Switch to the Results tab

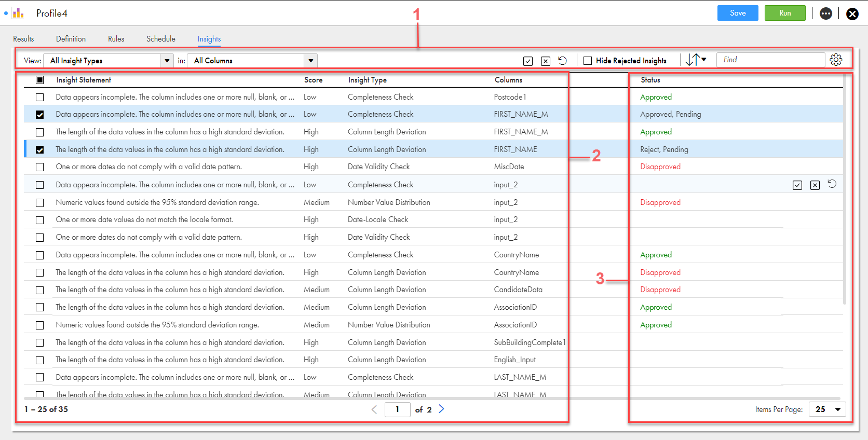(x=23, y=39)
